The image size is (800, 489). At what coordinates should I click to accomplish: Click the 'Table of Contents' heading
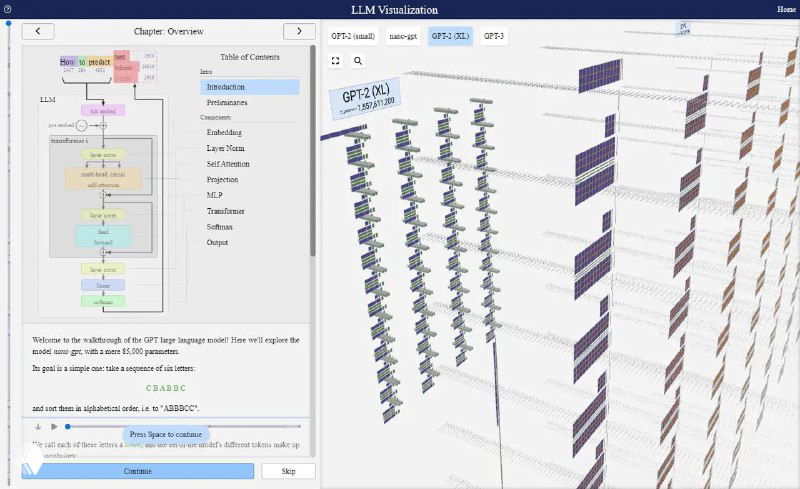click(250, 57)
